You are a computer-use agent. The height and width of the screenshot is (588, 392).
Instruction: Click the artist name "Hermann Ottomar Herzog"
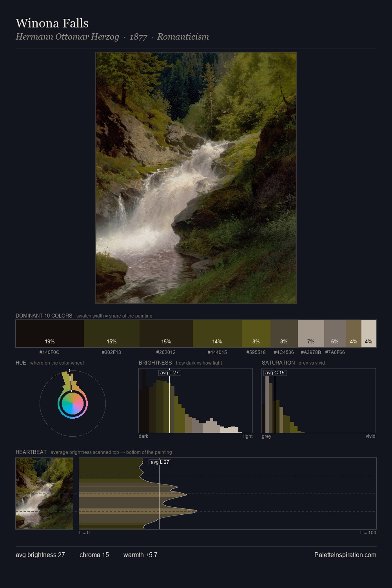(x=67, y=37)
